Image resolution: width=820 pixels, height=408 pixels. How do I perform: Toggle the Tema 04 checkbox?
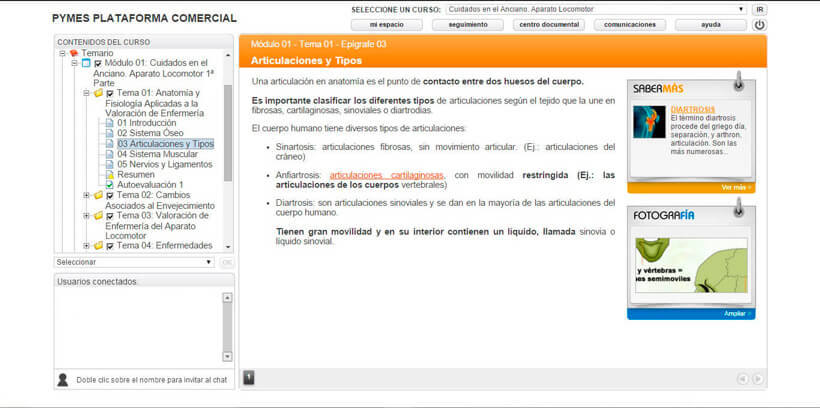[109, 246]
